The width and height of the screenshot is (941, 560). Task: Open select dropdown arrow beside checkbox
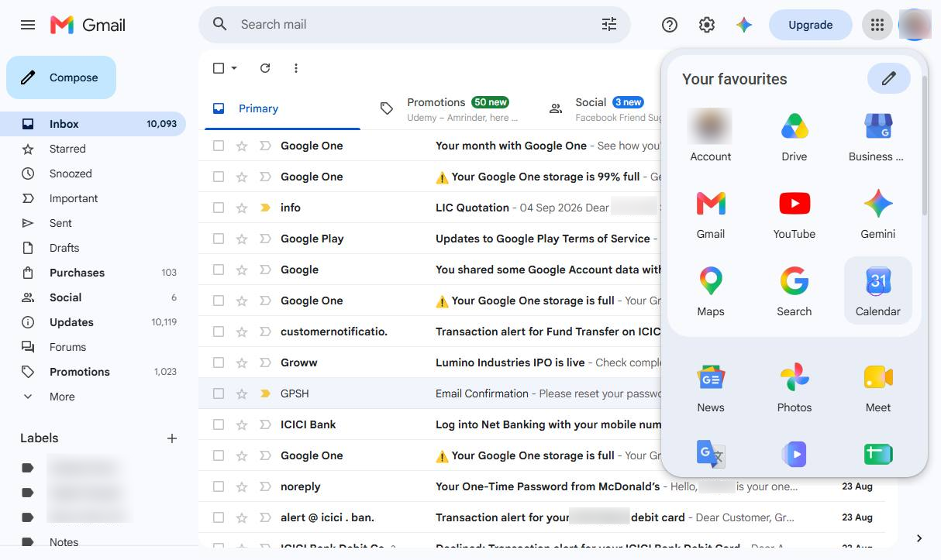coord(234,68)
